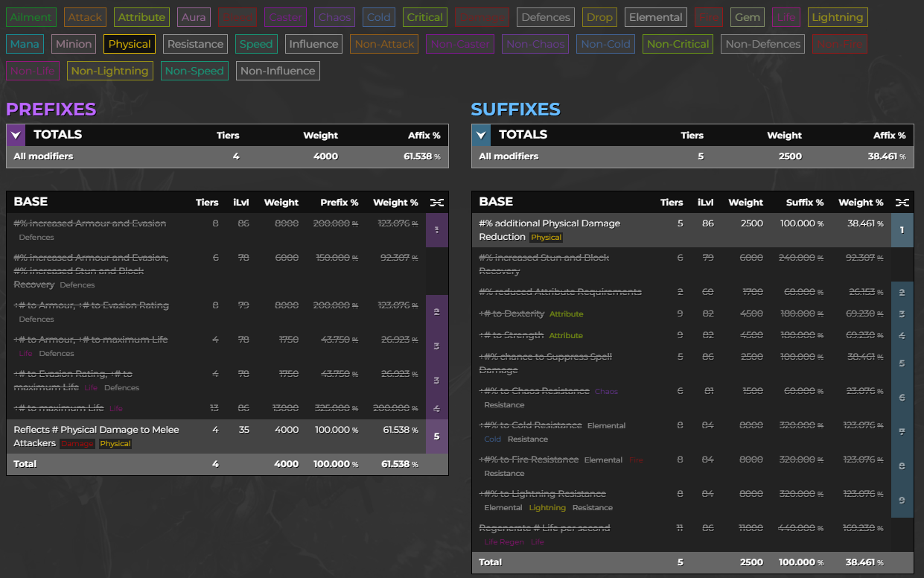924x578 pixels.
Task: Click the Physical tag on the Reflects row
Action: [115, 444]
